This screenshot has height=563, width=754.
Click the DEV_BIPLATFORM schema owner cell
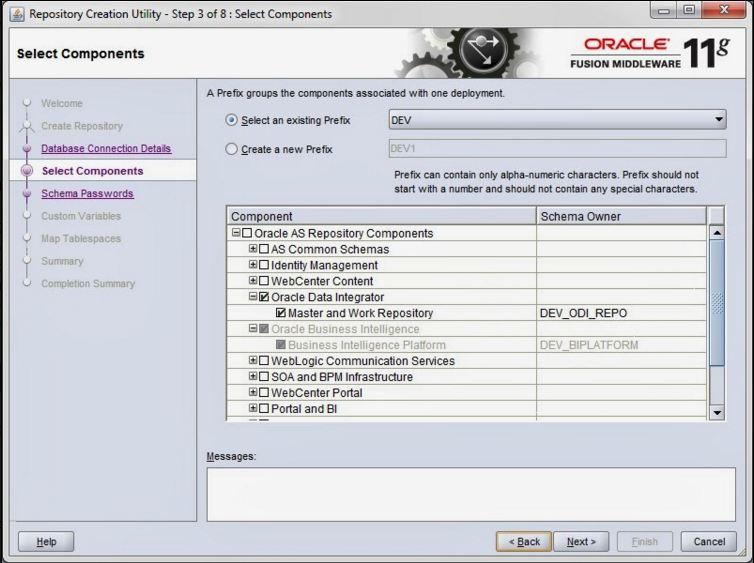[x=621, y=345]
